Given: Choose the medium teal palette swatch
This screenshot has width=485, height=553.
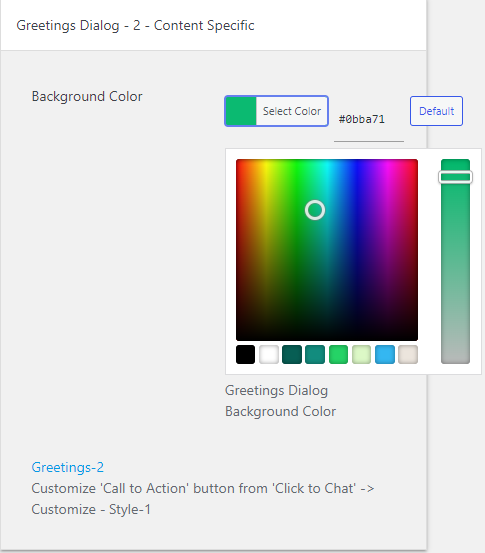Looking at the screenshot, I should coord(315,354).
